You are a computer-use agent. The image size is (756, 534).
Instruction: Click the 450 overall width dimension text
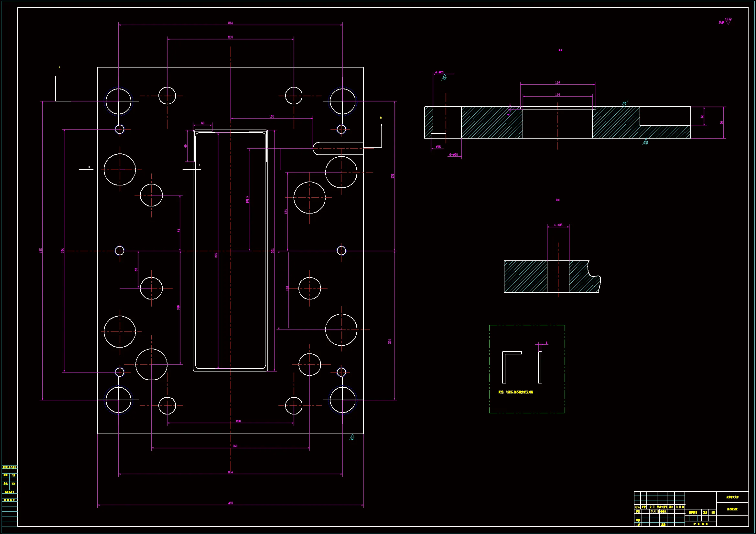(231, 503)
